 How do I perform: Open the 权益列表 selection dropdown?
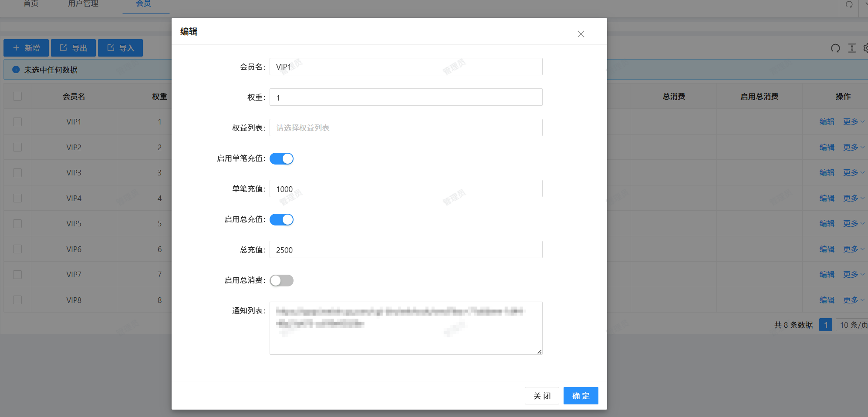pos(405,128)
